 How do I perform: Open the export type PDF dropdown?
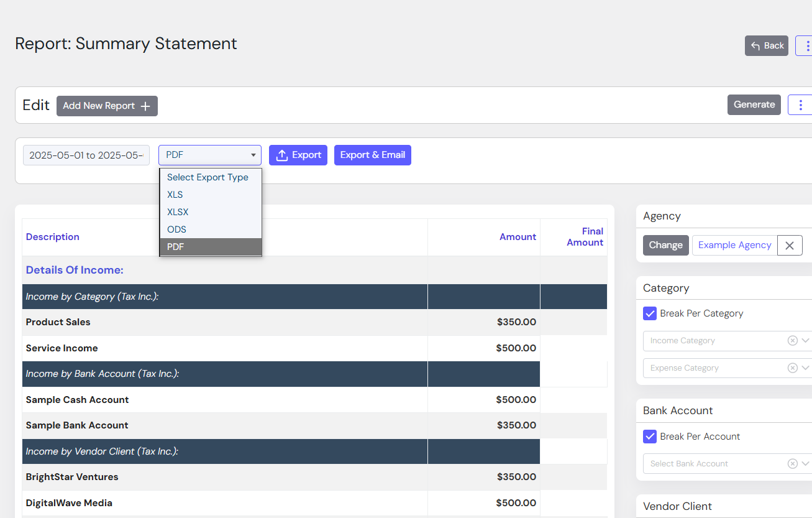[210, 155]
